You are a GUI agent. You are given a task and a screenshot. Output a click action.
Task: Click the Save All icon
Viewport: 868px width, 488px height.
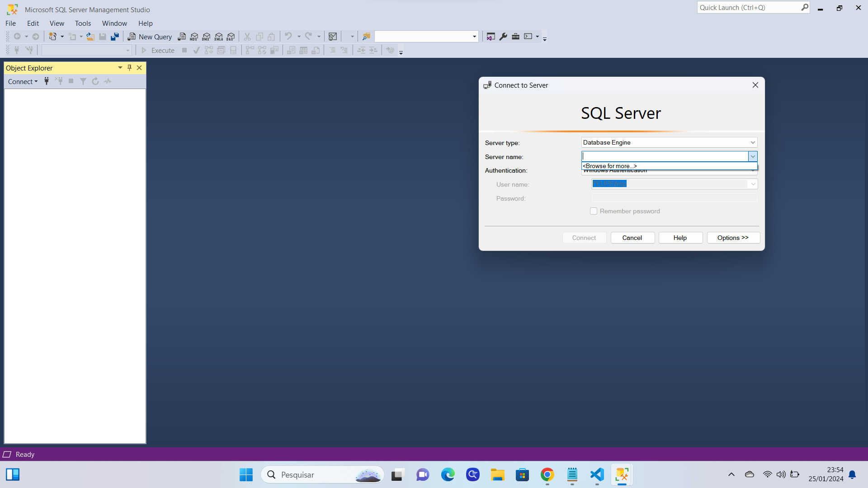tap(115, 37)
